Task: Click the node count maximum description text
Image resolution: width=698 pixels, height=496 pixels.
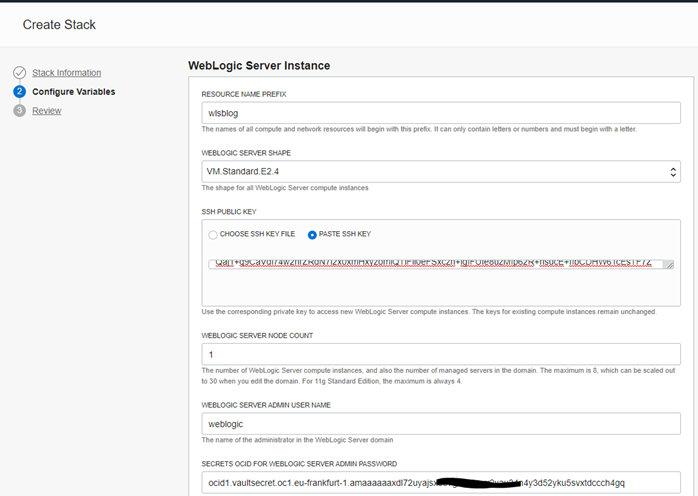Action: (x=438, y=376)
